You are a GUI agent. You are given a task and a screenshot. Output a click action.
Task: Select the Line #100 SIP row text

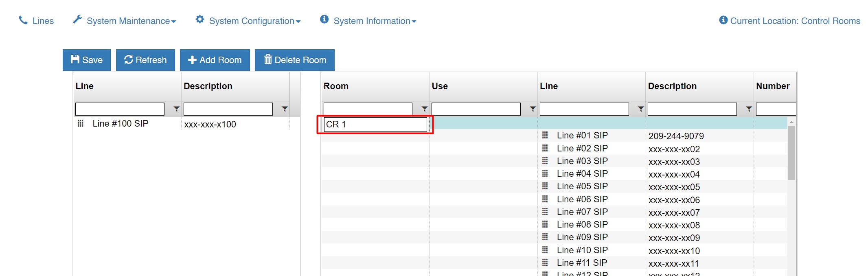point(121,124)
